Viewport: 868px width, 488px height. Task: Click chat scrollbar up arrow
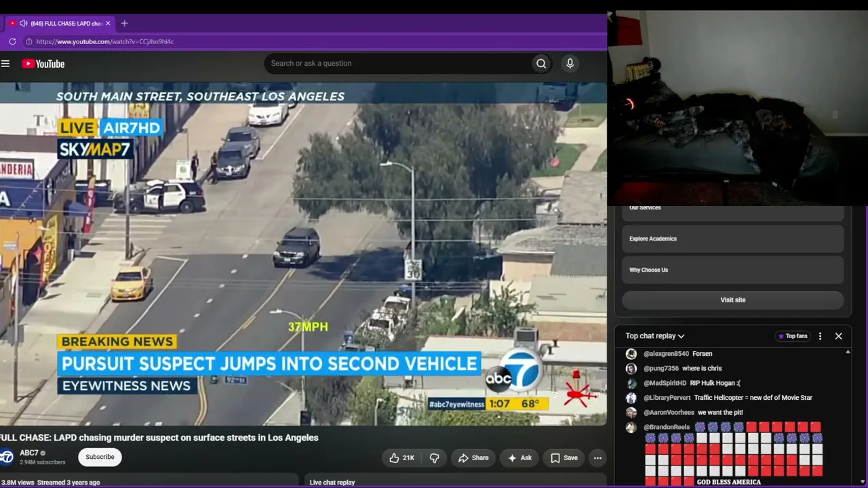pos(848,352)
